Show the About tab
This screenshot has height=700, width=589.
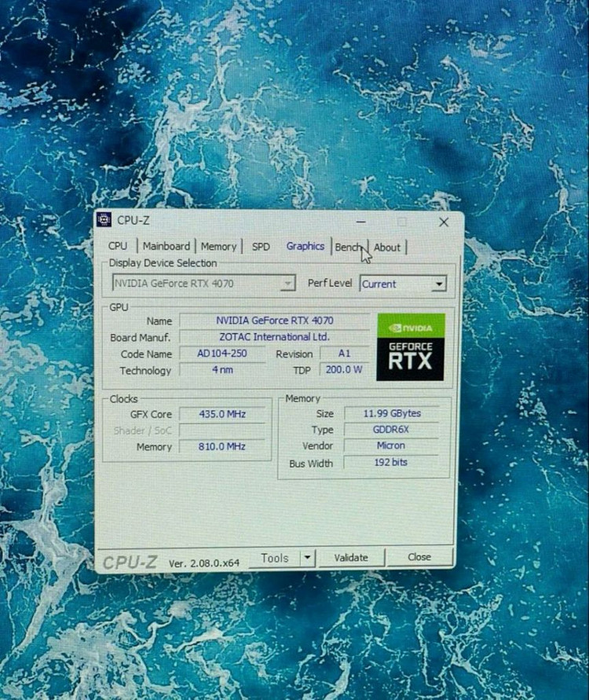coord(387,247)
